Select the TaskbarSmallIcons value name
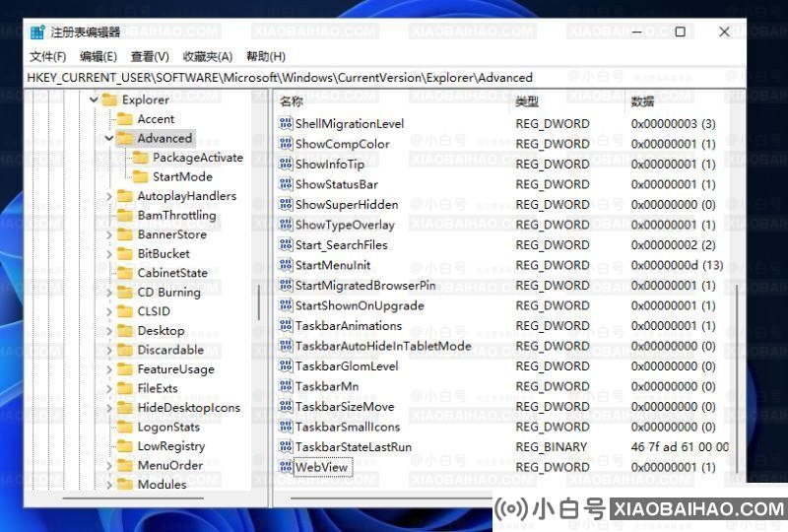Image resolution: width=788 pixels, height=532 pixels. 348,427
